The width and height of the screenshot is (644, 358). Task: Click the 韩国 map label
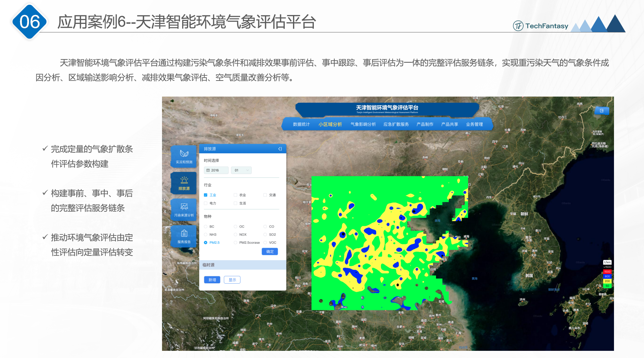[x=529, y=275]
